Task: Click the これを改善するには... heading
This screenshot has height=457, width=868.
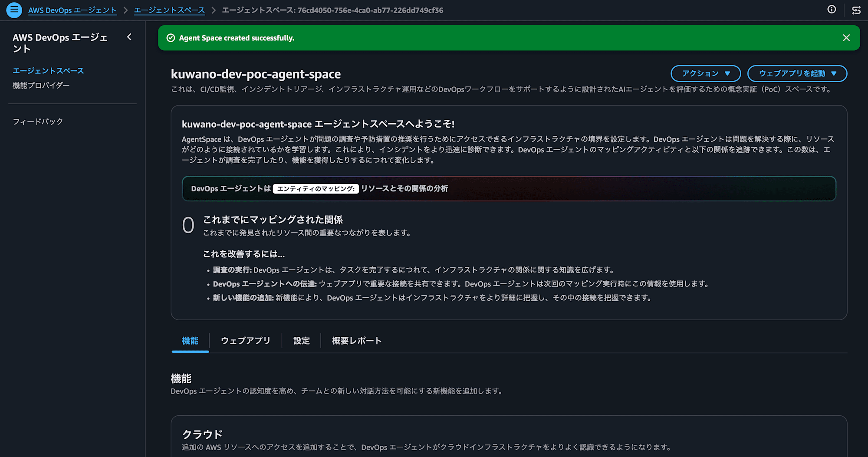Action: (x=244, y=254)
